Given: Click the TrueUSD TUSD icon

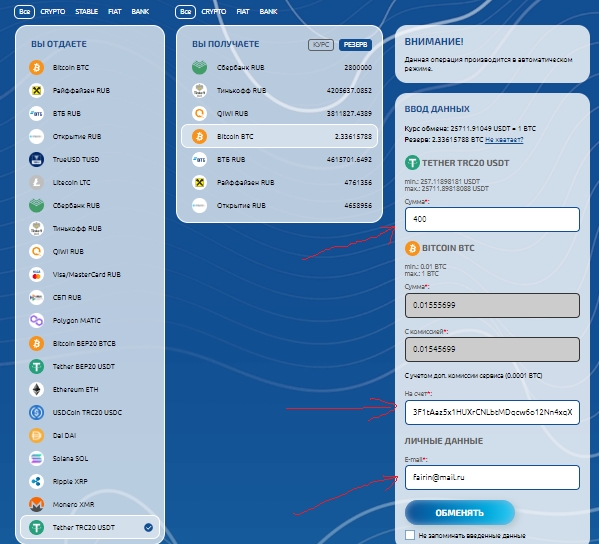Looking at the screenshot, I should 37,159.
